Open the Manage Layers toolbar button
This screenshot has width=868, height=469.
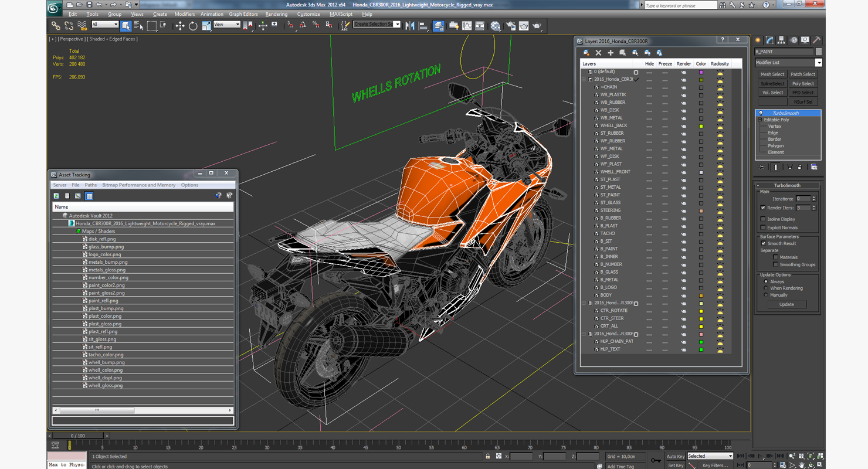(x=438, y=26)
